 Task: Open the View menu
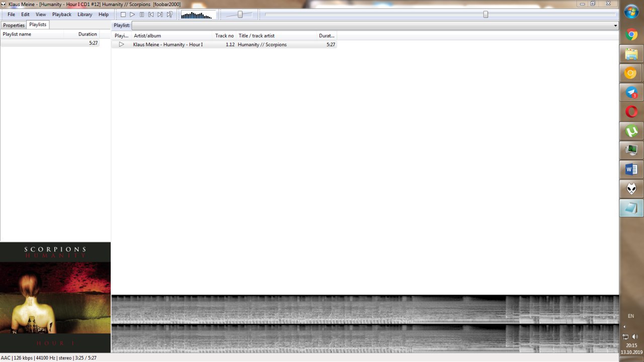[41, 15]
